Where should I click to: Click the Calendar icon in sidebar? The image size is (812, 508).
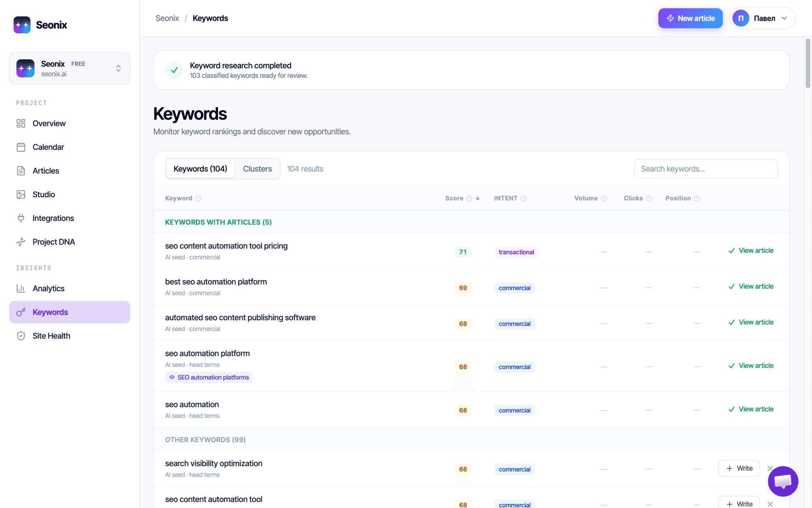(21, 147)
